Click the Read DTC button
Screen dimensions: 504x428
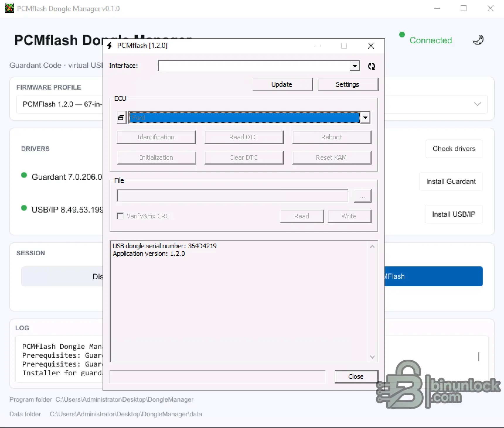tap(244, 137)
